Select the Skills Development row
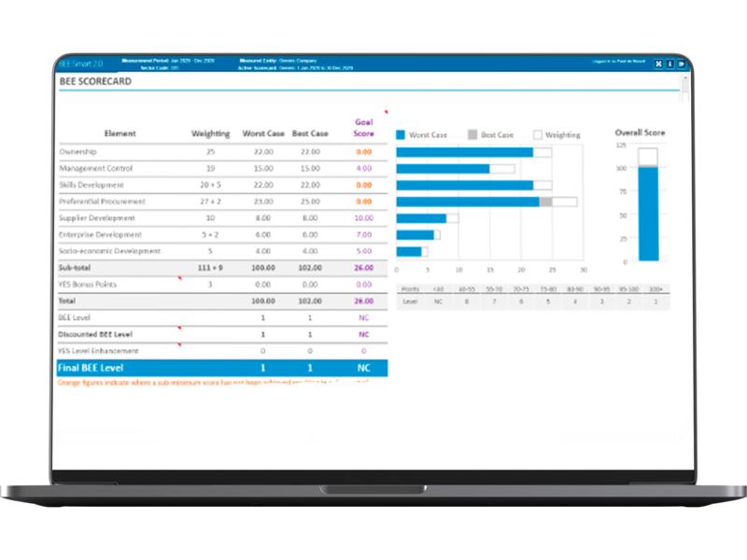The image size is (747, 560). tap(223, 185)
